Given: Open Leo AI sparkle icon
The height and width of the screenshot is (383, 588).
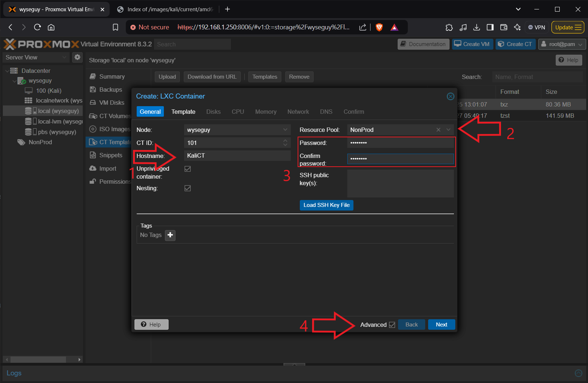Looking at the screenshot, I should tap(517, 27).
